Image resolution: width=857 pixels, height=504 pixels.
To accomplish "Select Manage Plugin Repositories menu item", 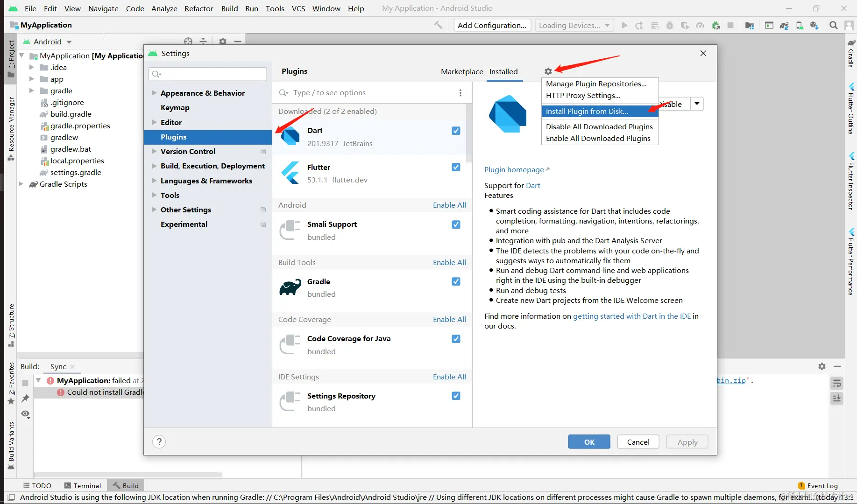I will coord(600,84).
